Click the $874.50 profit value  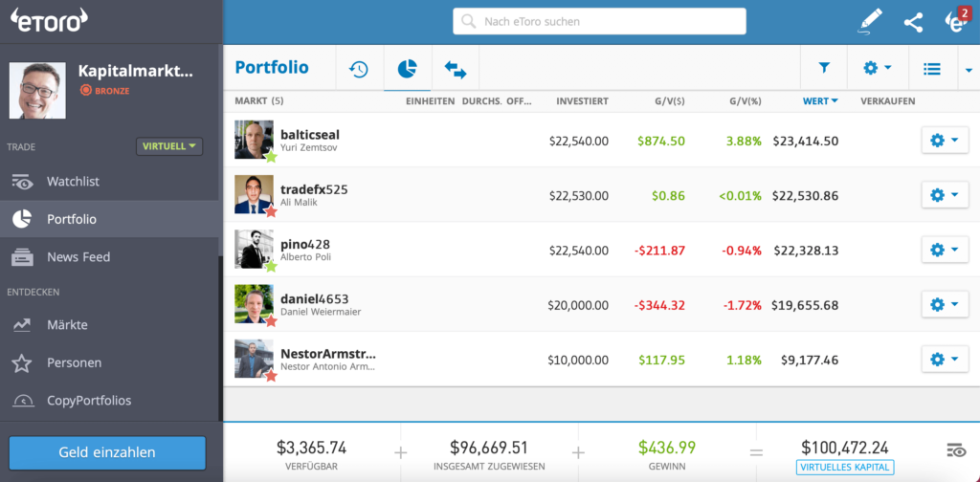pos(661,142)
